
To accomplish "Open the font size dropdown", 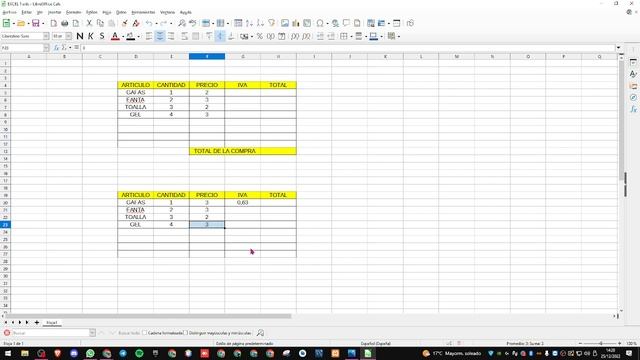I will 69,36.
